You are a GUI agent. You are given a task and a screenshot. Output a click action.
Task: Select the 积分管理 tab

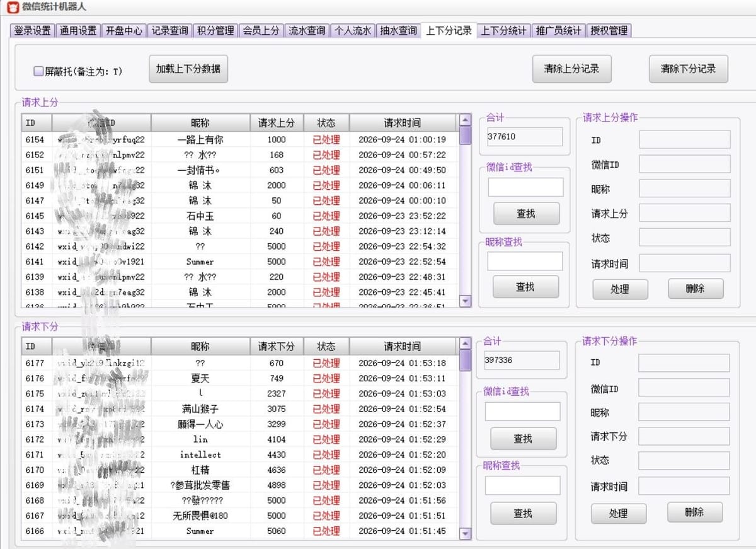pos(215,30)
